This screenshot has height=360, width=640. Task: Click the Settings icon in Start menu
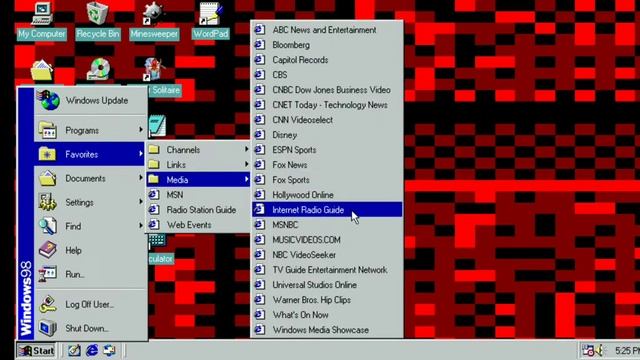pos(47,202)
